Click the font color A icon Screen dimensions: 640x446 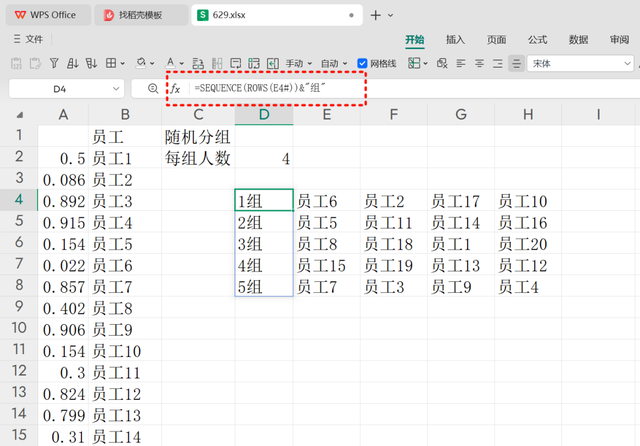(x=171, y=63)
